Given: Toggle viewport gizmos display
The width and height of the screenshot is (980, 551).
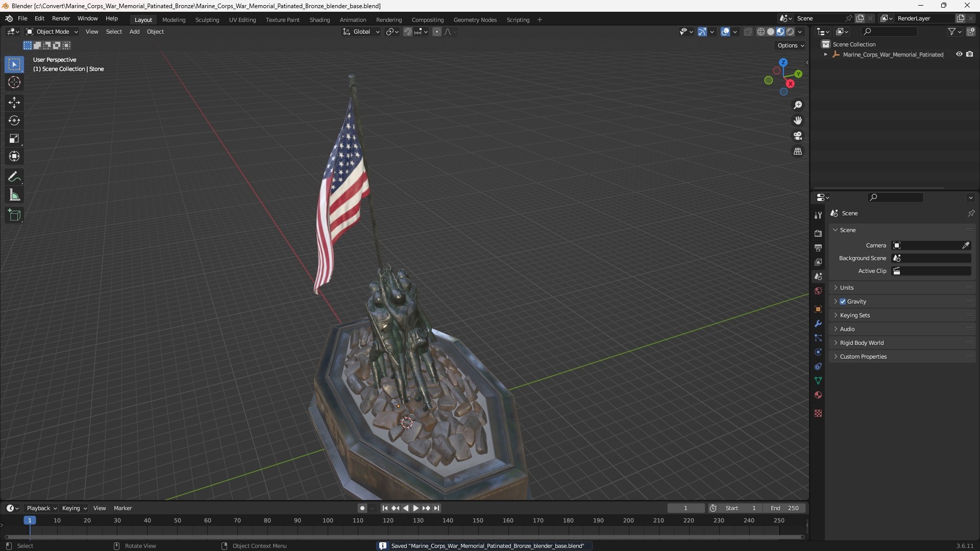Looking at the screenshot, I should (x=702, y=32).
